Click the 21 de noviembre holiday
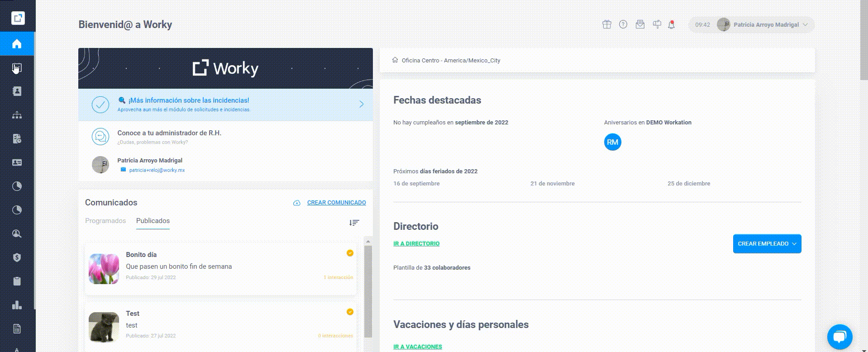This screenshot has width=868, height=352. coord(553,183)
